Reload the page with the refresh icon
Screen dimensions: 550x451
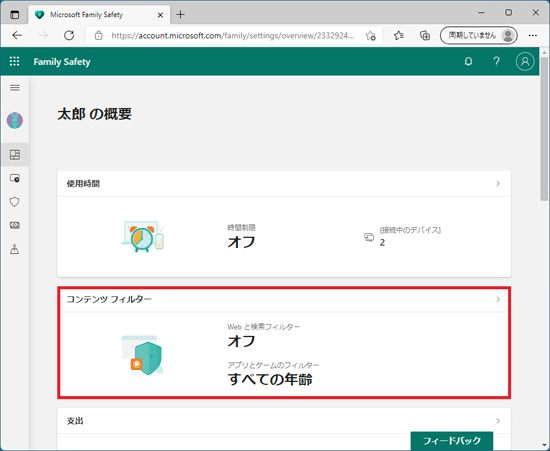click(x=69, y=35)
